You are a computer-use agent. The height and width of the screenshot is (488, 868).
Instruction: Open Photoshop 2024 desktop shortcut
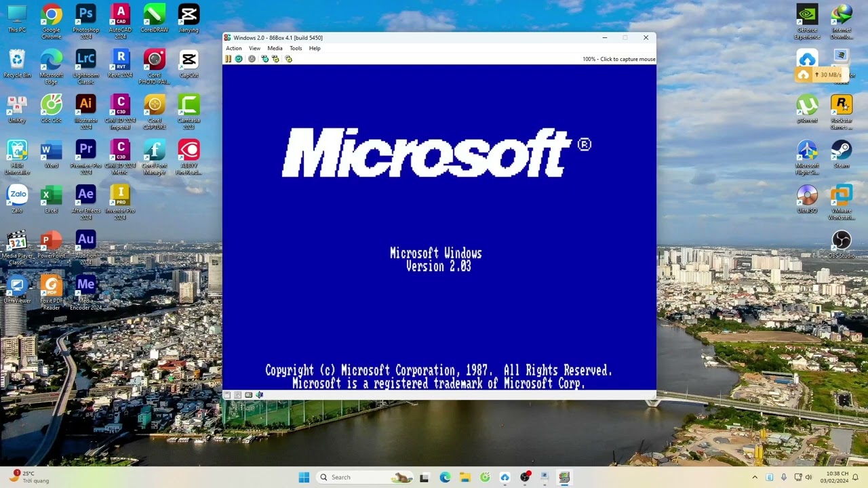[x=85, y=22]
